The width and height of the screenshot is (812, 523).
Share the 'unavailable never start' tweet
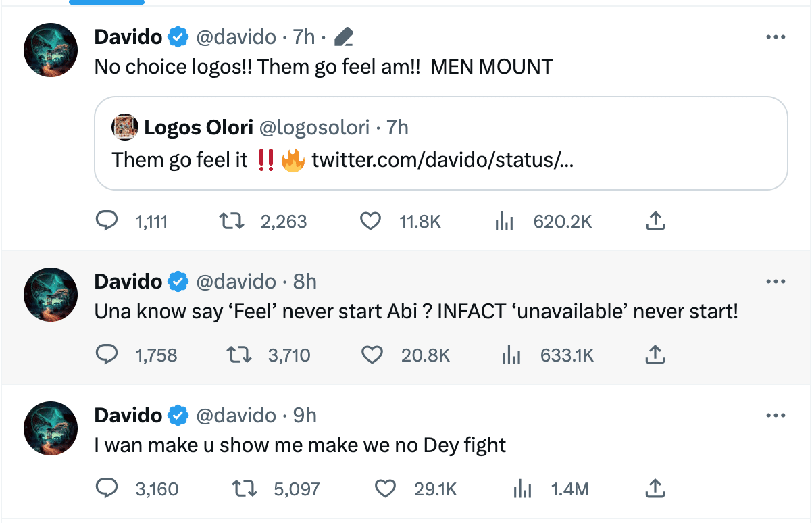(x=656, y=354)
